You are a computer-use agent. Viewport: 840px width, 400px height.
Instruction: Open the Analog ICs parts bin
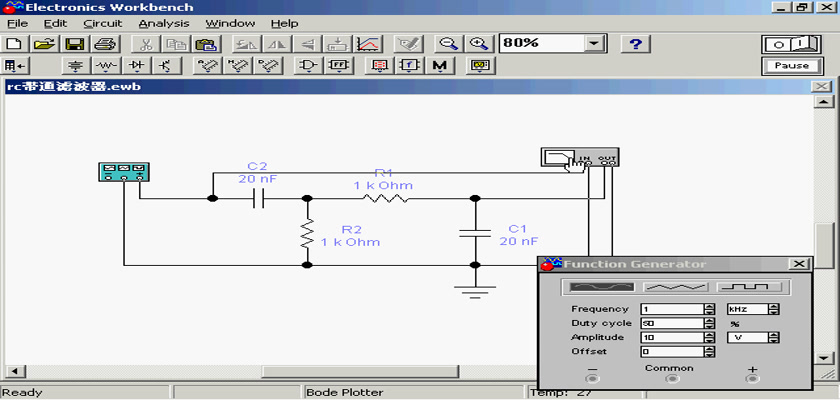pos(207,66)
